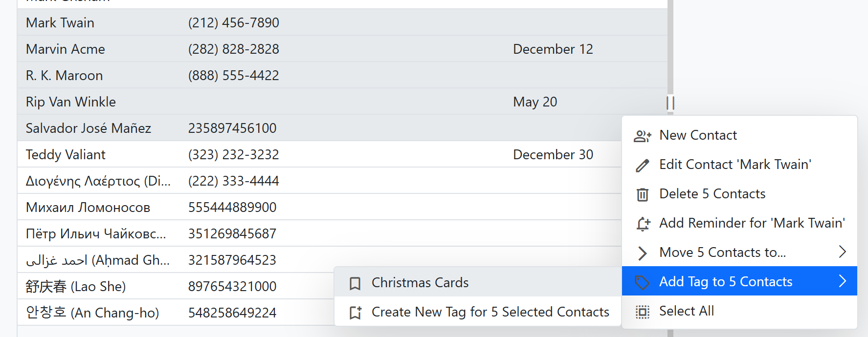Image resolution: width=868 pixels, height=337 pixels.
Task: Click the trash icon to delete contacts
Action: tap(642, 194)
